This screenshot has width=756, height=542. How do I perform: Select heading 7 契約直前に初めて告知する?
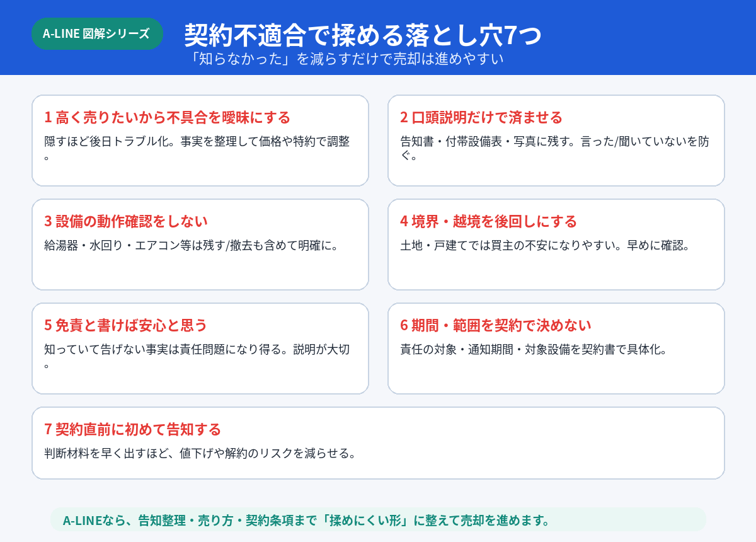pyautogui.click(x=133, y=429)
